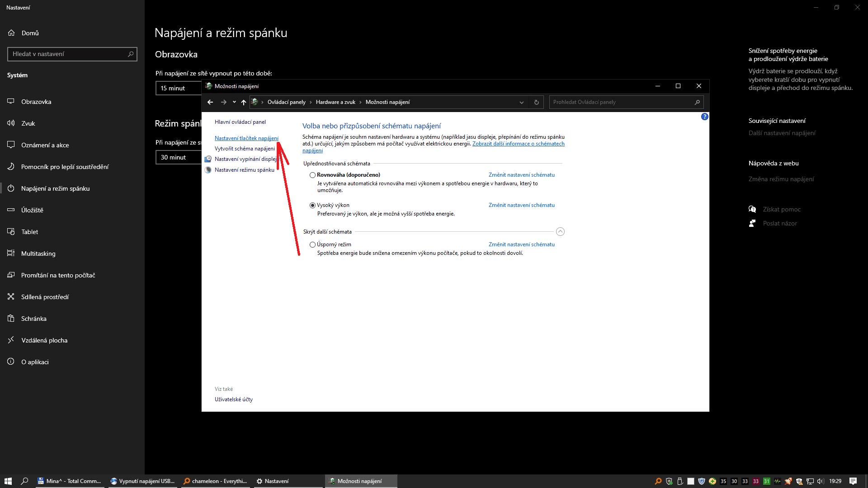Click the search magnifier in Prohledat Ovládací panely

tap(697, 102)
